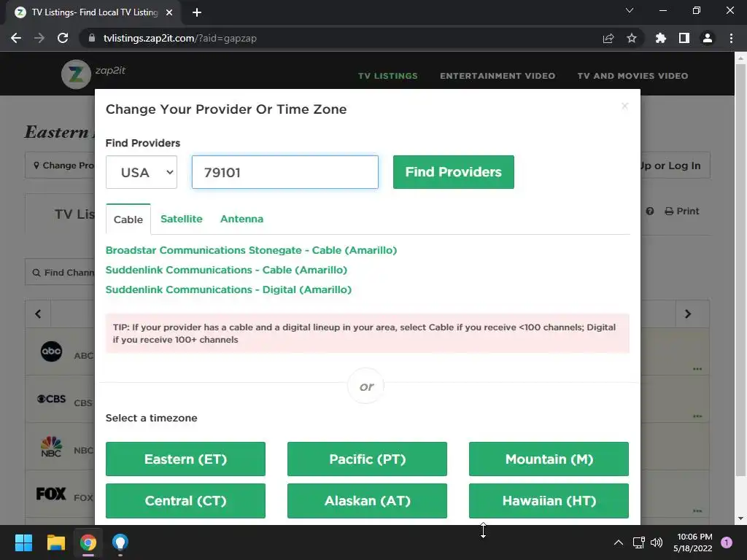Viewport: 747px width, 560px height.
Task: Open the more options dots in ABC row
Action: pos(697,369)
